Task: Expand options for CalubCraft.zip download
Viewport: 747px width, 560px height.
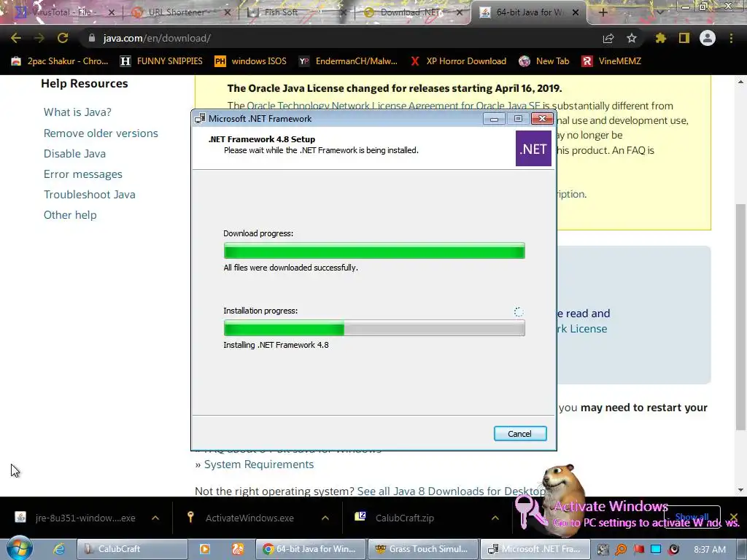Action: coord(495,518)
